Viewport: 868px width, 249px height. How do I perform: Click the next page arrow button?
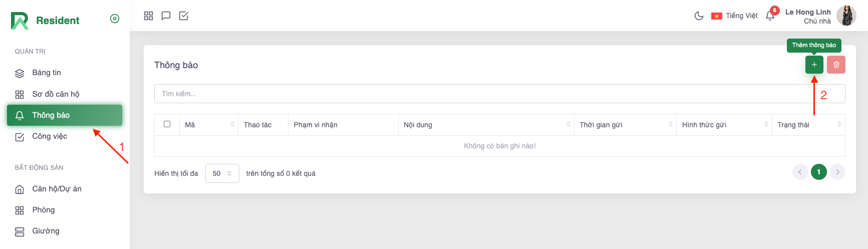tap(837, 172)
